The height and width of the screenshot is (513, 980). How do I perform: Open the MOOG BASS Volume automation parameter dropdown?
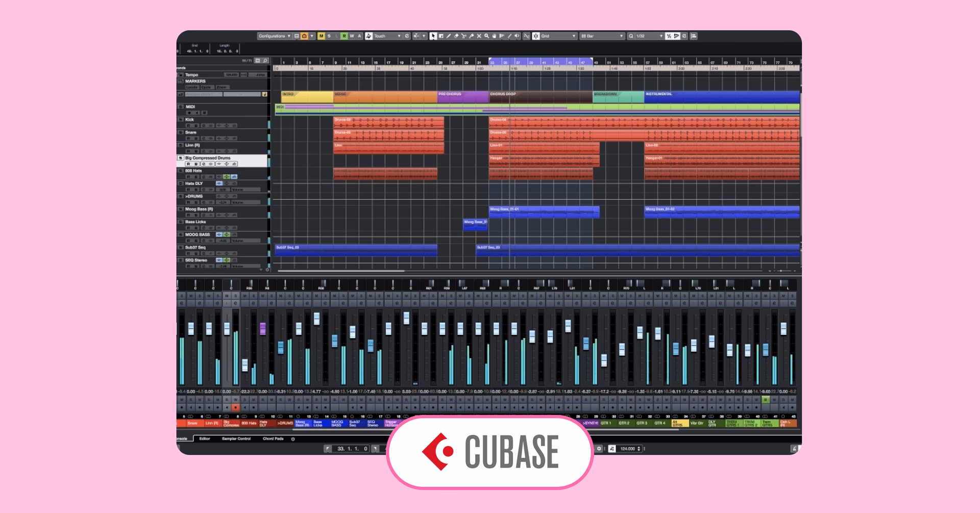coord(246,240)
